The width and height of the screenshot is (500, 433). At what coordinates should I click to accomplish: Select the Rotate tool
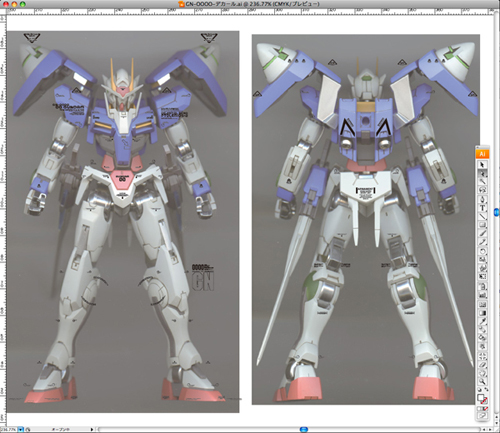(x=482, y=251)
